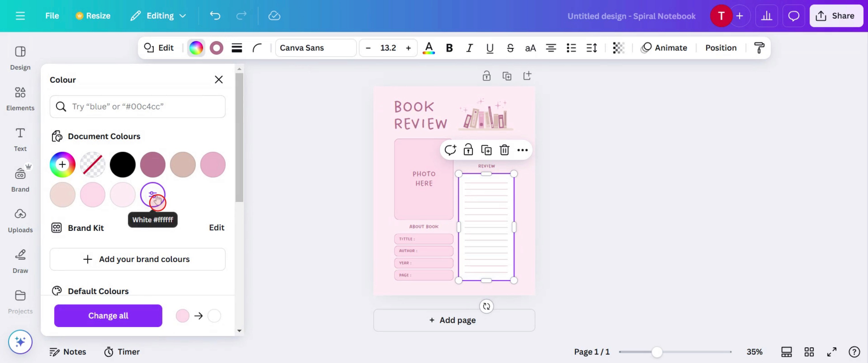Click the corner rounding icon

(x=257, y=48)
